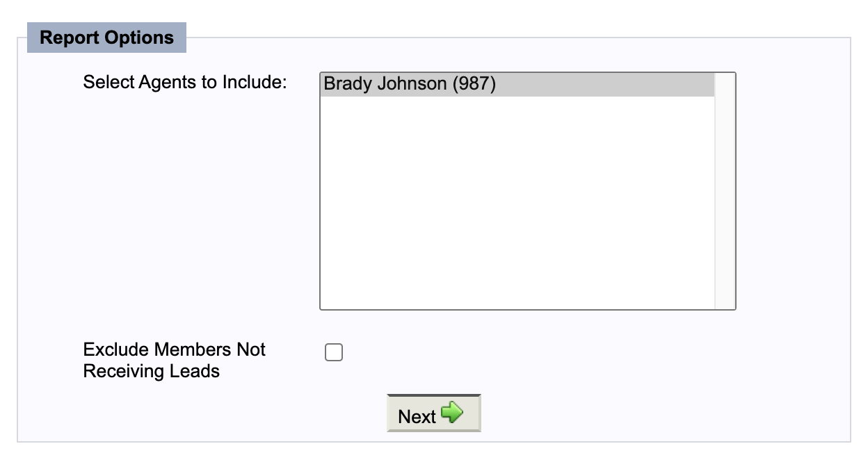Screen dimensions: 868x453
Task: Proceed to the next report step
Action: tap(434, 413)
